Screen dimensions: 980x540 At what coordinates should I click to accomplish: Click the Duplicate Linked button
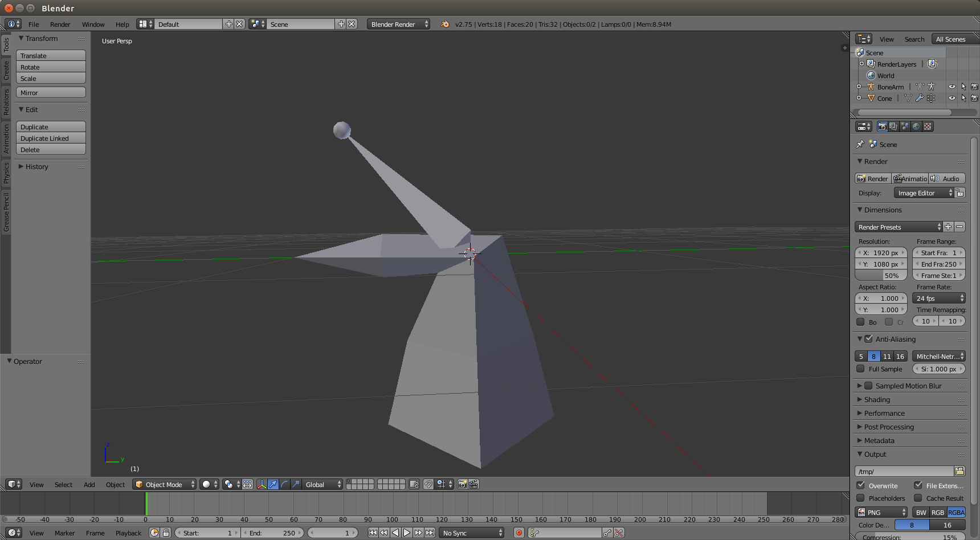(x=51, y=138)
